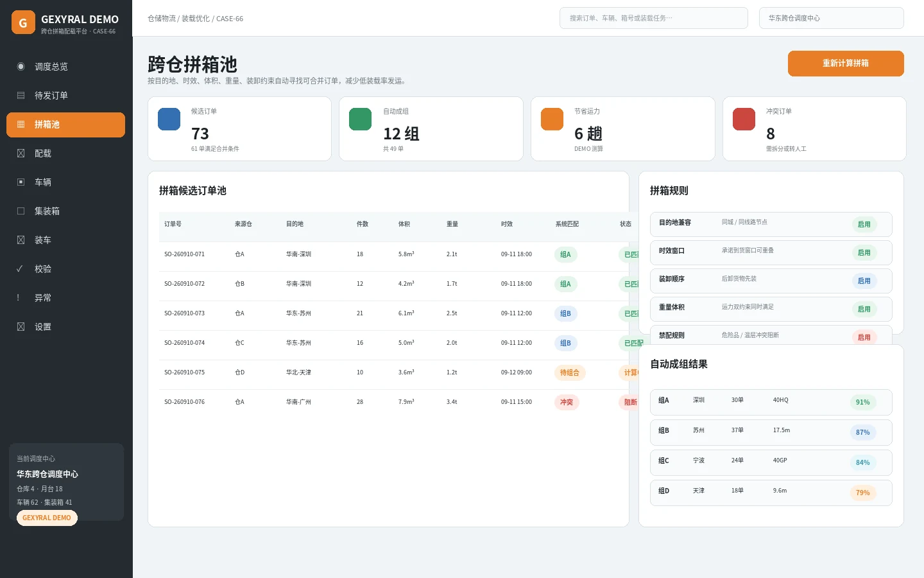924x578 pixels.
Task: Open the 车辆 sidebar icon
Action: (21, 182)
